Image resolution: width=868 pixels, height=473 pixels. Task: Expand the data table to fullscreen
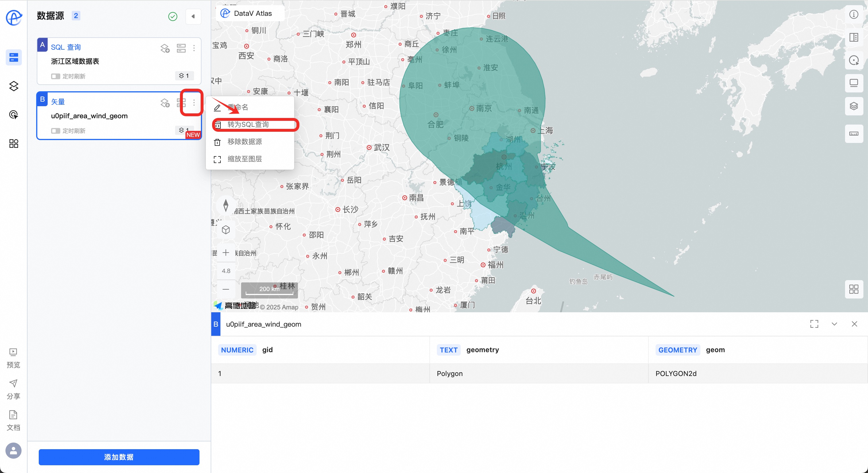[x=814, y=324]
